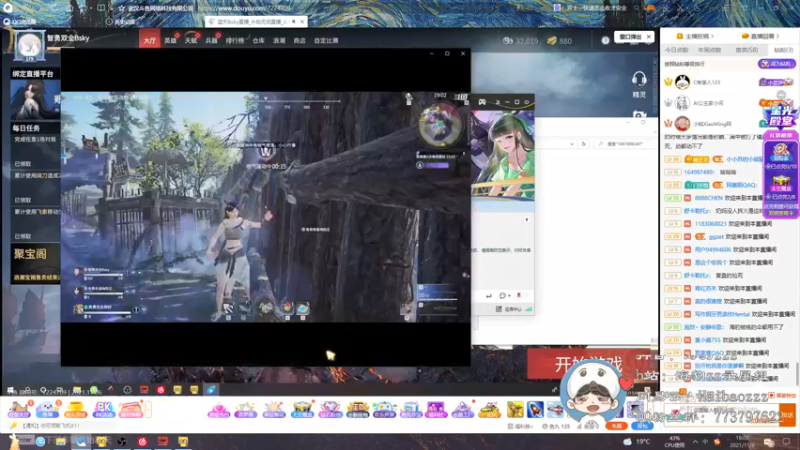Open the gold trophy activity icon
This screenshot has width=800, height=450.
click(75, 409)
